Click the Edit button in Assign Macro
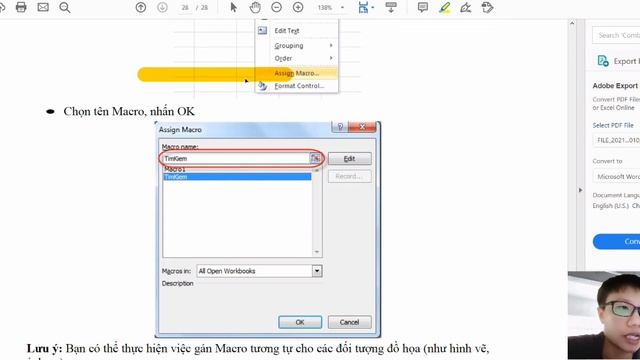Screen dimensions: 640x360 (x=349, y=158)
